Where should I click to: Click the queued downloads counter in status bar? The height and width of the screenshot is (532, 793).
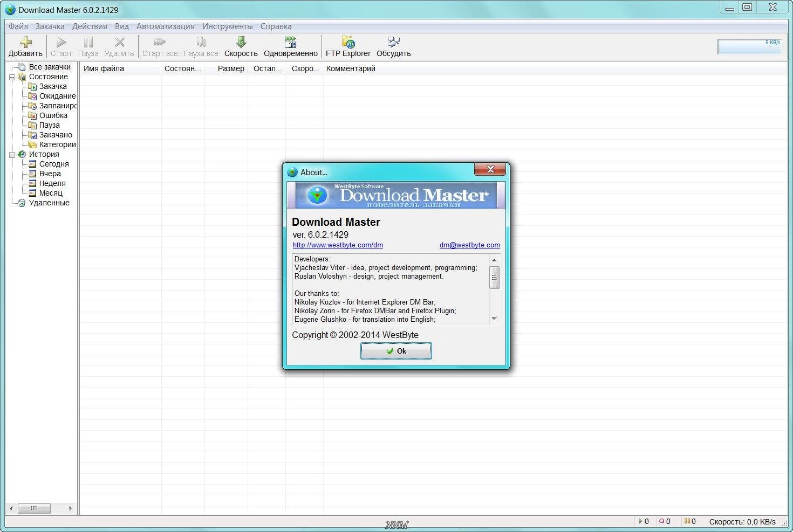click(665, 521)
